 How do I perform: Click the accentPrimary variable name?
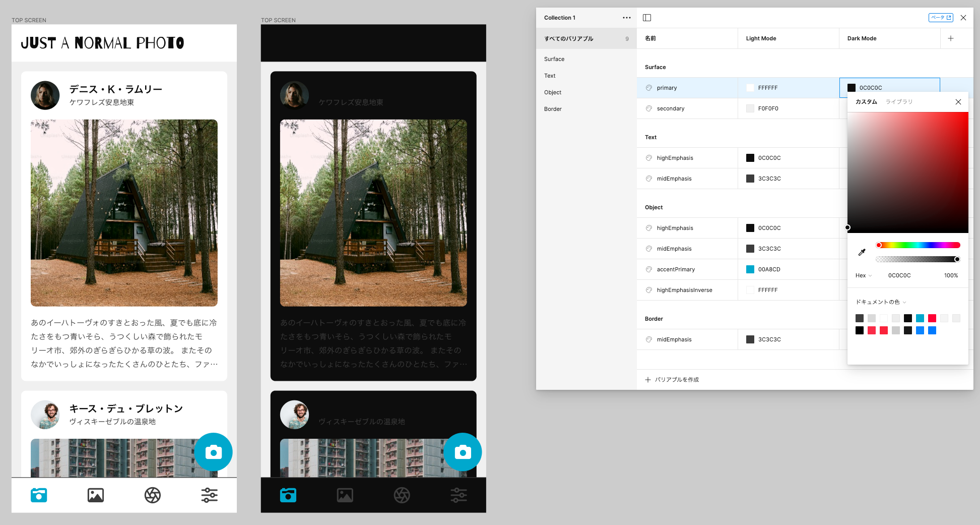(676, 269)
